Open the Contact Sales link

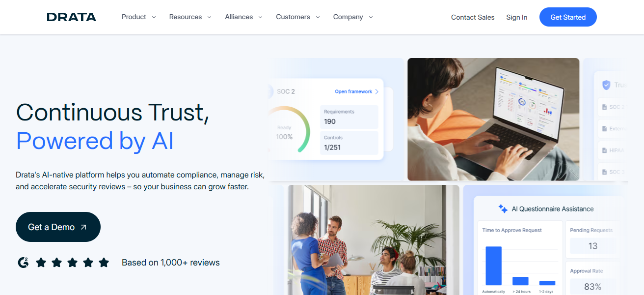click(473, 17)
